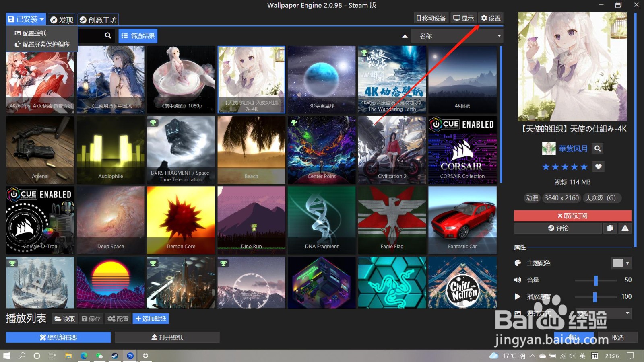Select the Fantastic Car wallpaper

coord(462,220)
